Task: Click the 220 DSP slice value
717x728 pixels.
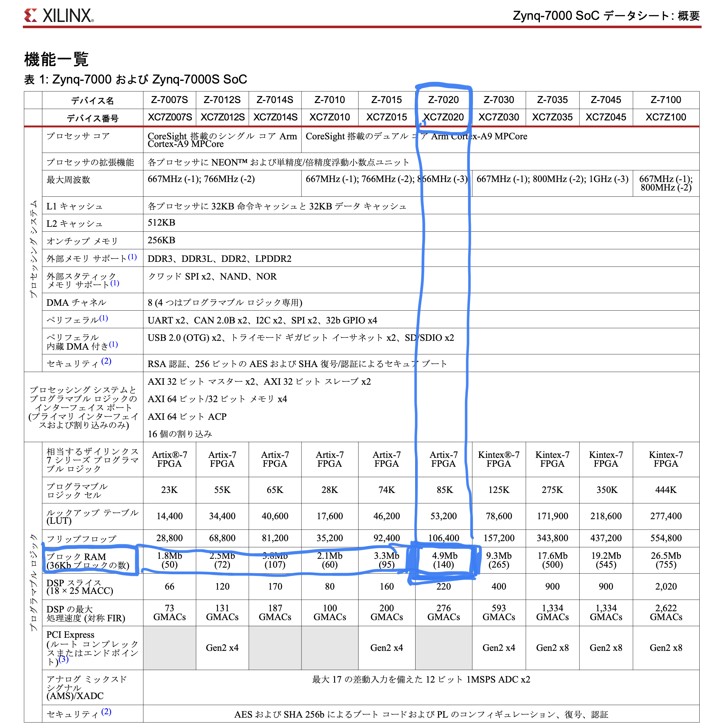Action: (x=444, y=586)
